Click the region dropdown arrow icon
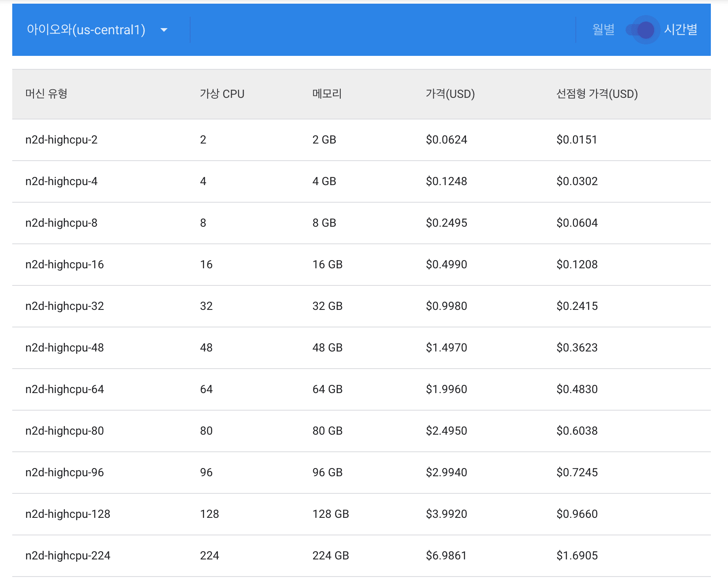 tap(164, 30)
